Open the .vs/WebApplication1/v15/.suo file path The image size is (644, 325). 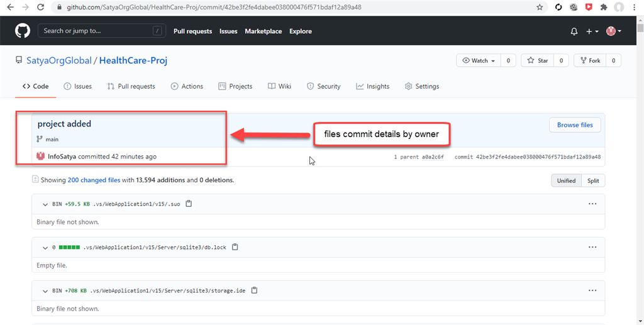[x=136, y=204]
